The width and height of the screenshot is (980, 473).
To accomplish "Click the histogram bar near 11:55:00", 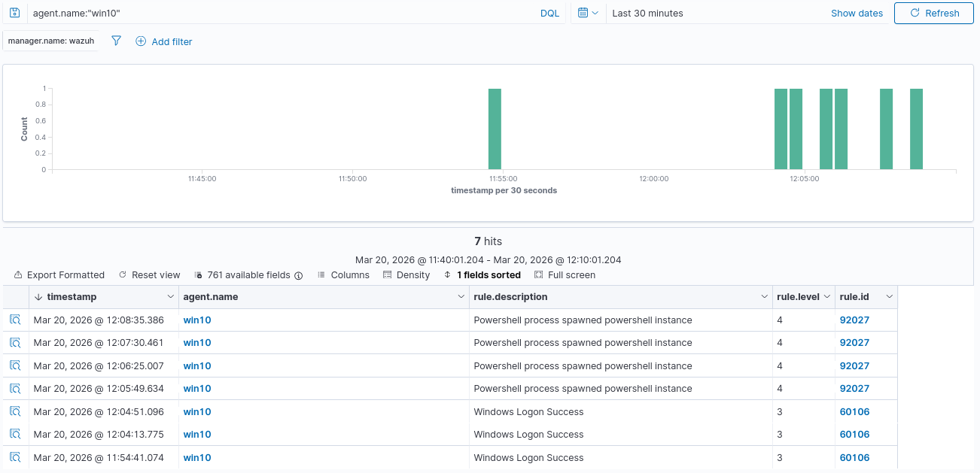I will (495, 129).
